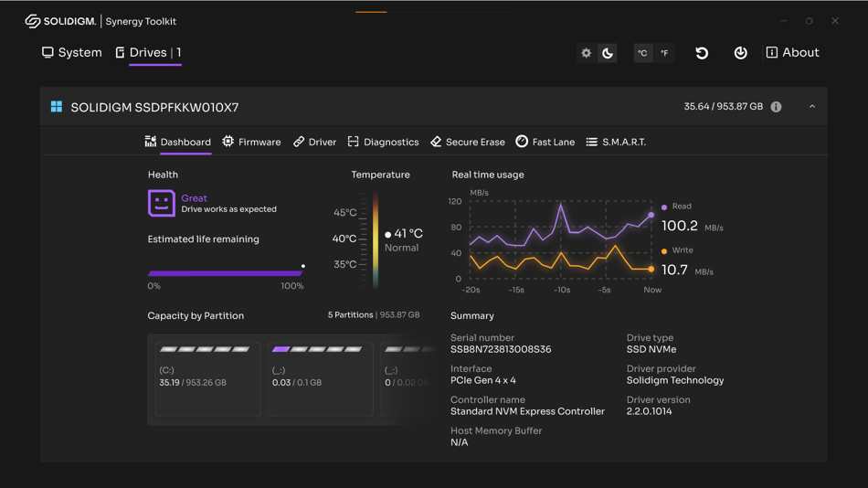Open the Dashboard tab
The height and width of the screenshot is (488, 868).
click(177, 143)
